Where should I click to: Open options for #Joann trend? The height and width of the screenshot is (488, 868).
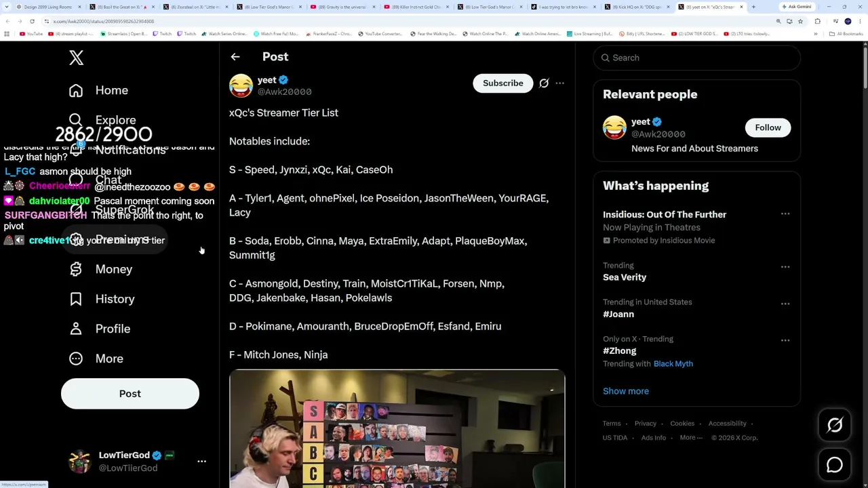click(785, 303)
